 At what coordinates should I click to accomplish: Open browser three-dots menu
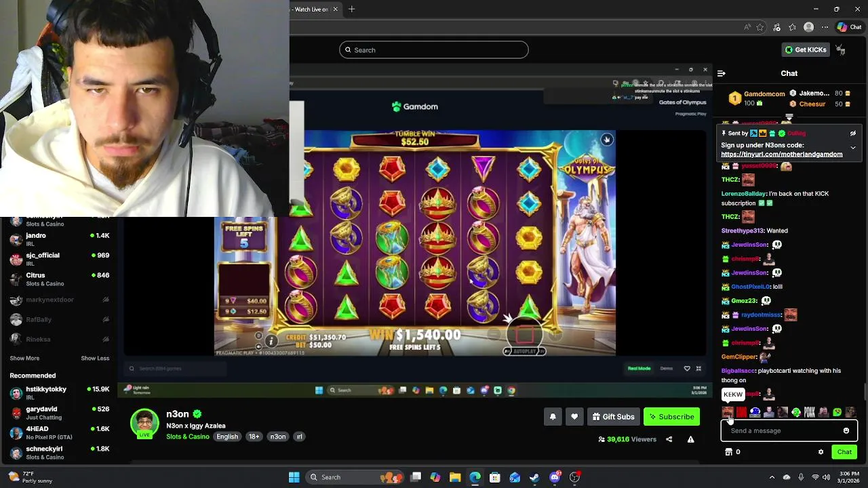(x=825, y=27)
